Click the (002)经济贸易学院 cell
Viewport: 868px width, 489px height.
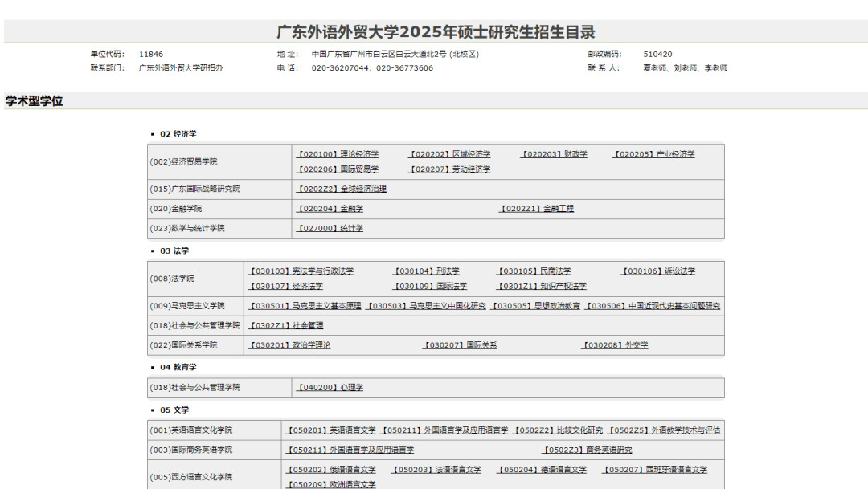point(219,161)
